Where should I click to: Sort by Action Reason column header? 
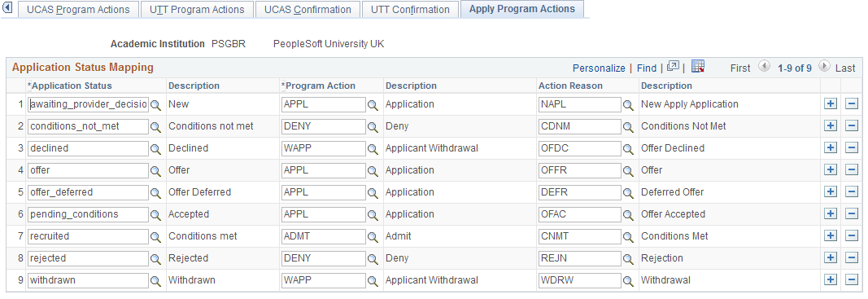[x=571, y=86]
